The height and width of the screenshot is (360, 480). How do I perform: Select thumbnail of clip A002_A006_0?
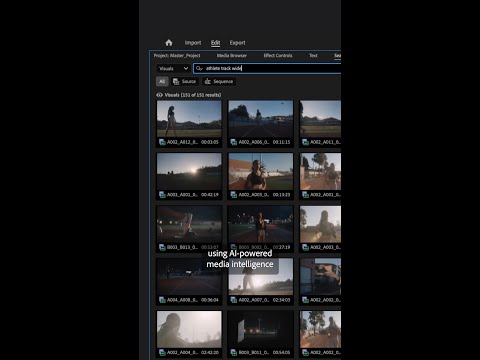(261, 119)
